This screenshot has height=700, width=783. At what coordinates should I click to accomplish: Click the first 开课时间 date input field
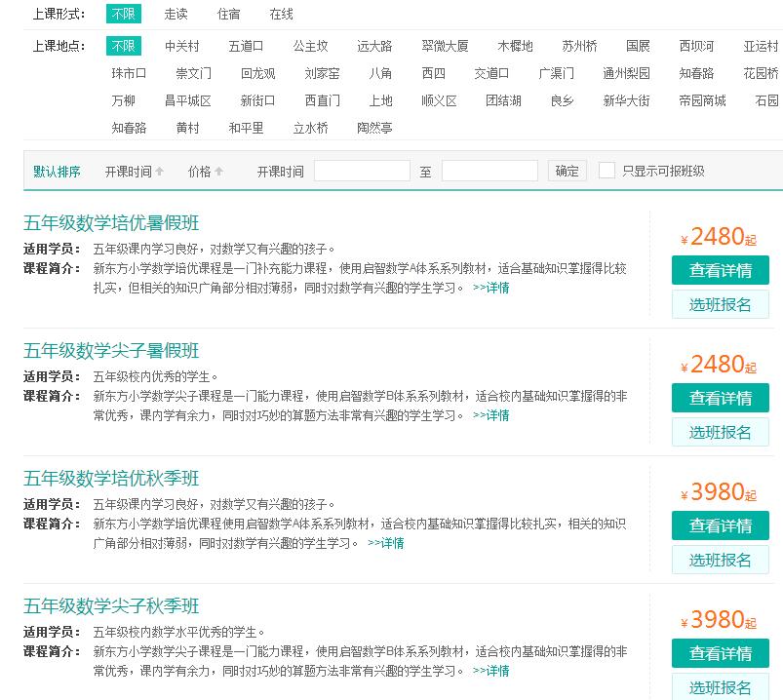click(362, 170)
